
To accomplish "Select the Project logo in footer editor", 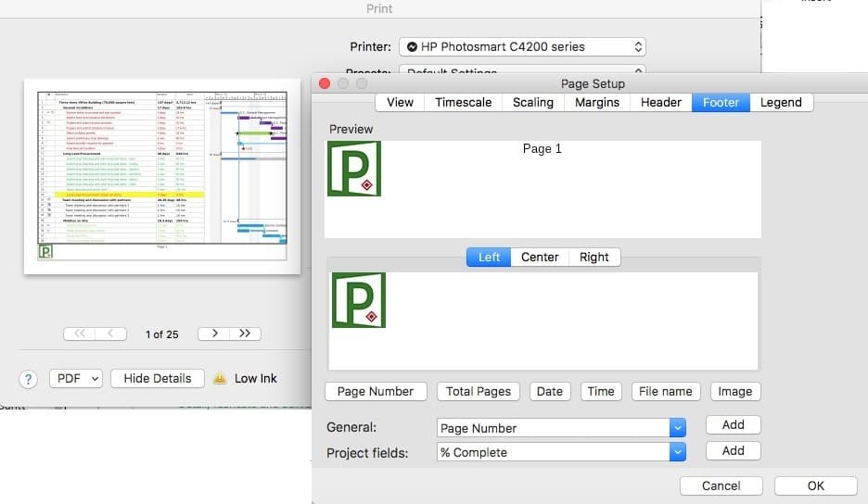I will 359,300.
